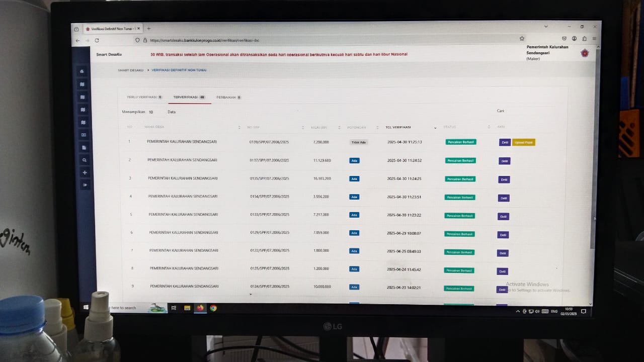Open the taskbar clock and date
Viewport: 644px width, 362px height.
point(569,311)
